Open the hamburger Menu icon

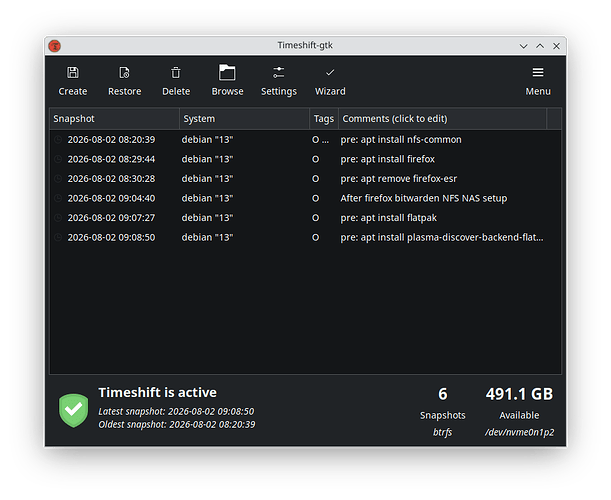click(538, 72)
